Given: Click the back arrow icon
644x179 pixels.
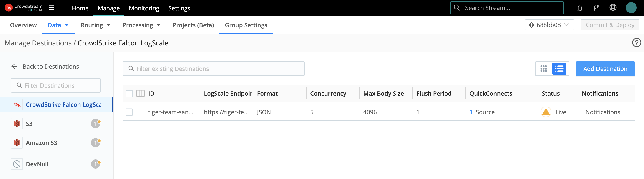Looking at the screenshot, I should click(x=14, y=66).
